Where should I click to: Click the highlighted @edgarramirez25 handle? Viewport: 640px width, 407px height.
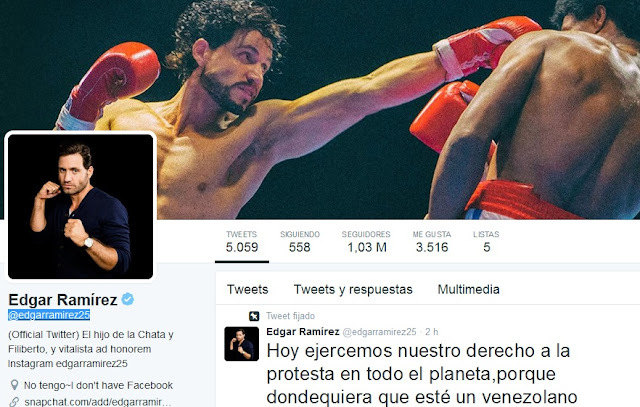pos(49,315)
